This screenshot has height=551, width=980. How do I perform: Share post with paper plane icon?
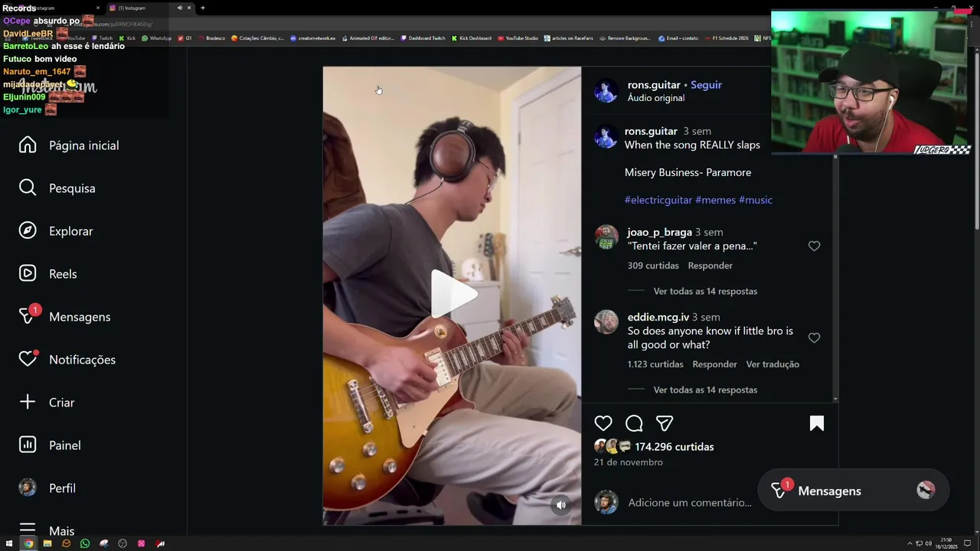pos(665,423)
